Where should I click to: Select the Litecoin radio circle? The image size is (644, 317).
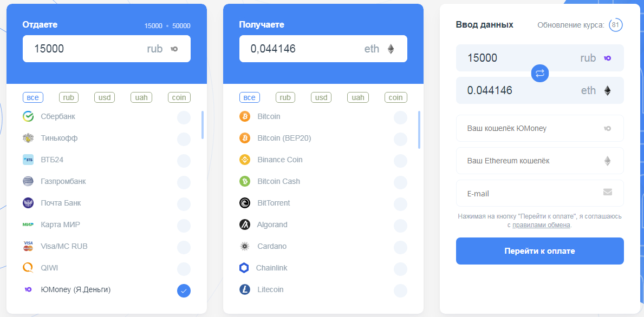coord(400,290)
